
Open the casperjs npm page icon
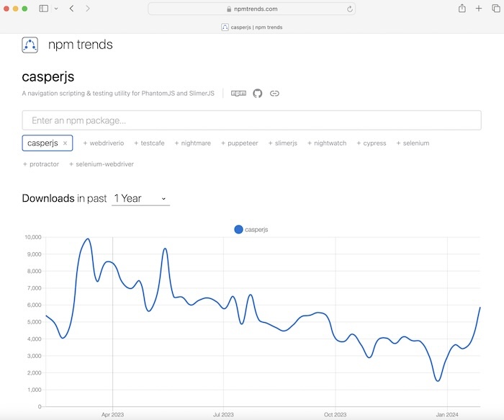click(238, 94)
